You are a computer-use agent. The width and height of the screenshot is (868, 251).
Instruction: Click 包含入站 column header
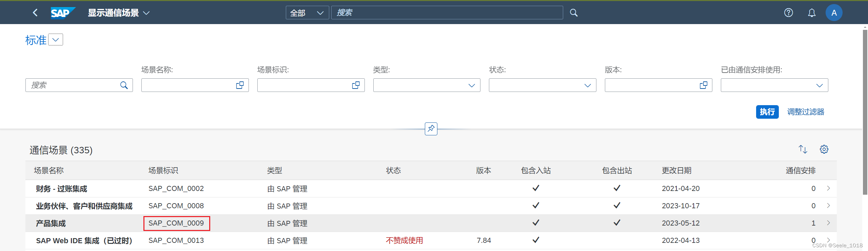click(x=536, y=171)
